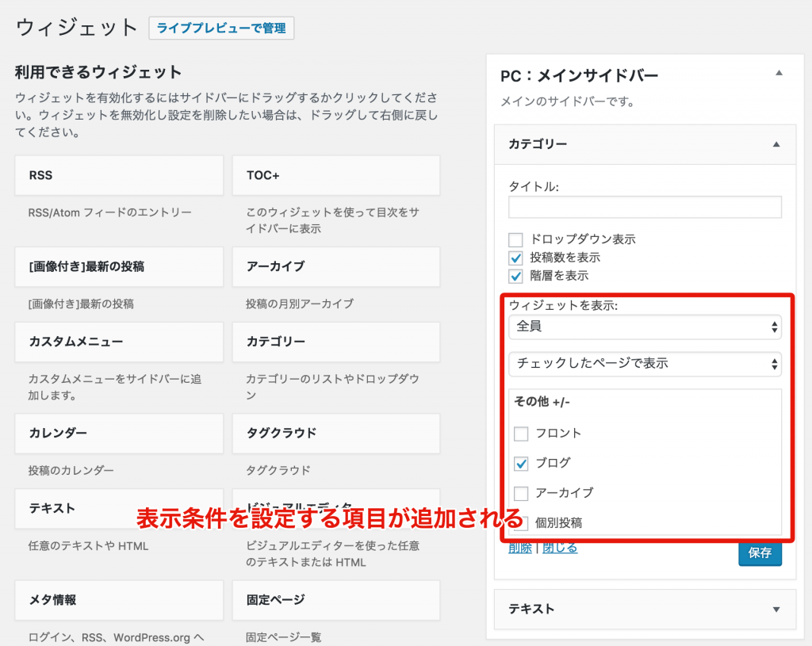
Task: Click 投稿の月別アーカイブ description
Action: click(x=299, y=304)
